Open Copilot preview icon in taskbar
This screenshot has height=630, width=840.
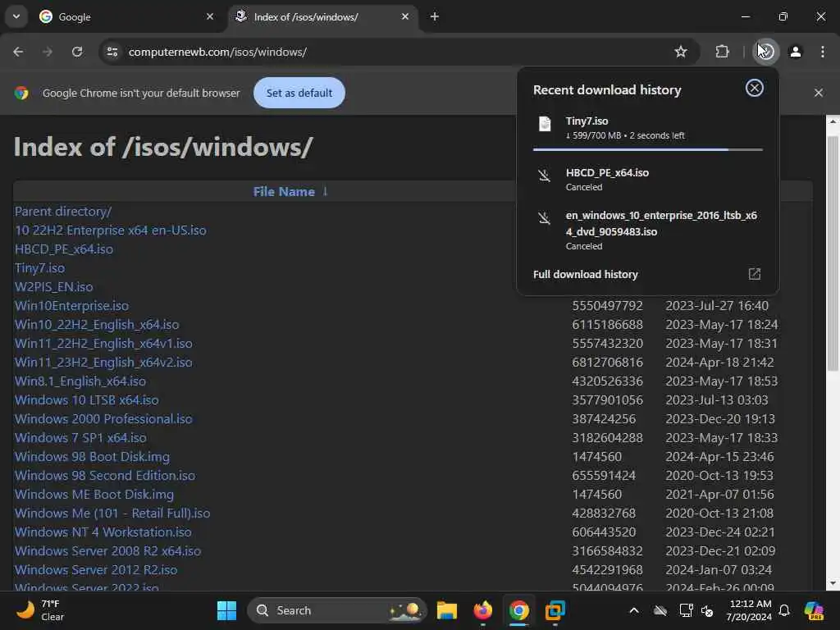tap(815, 610)
